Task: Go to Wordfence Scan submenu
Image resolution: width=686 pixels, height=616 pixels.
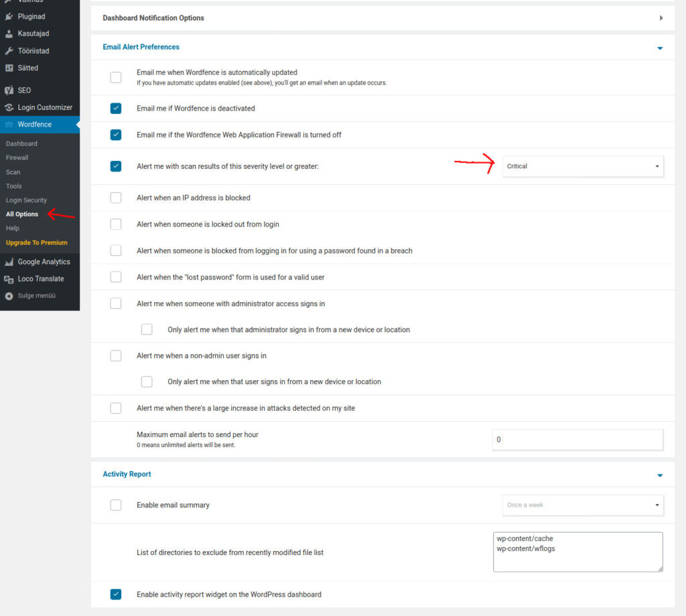Action: [x=13, y=172]
